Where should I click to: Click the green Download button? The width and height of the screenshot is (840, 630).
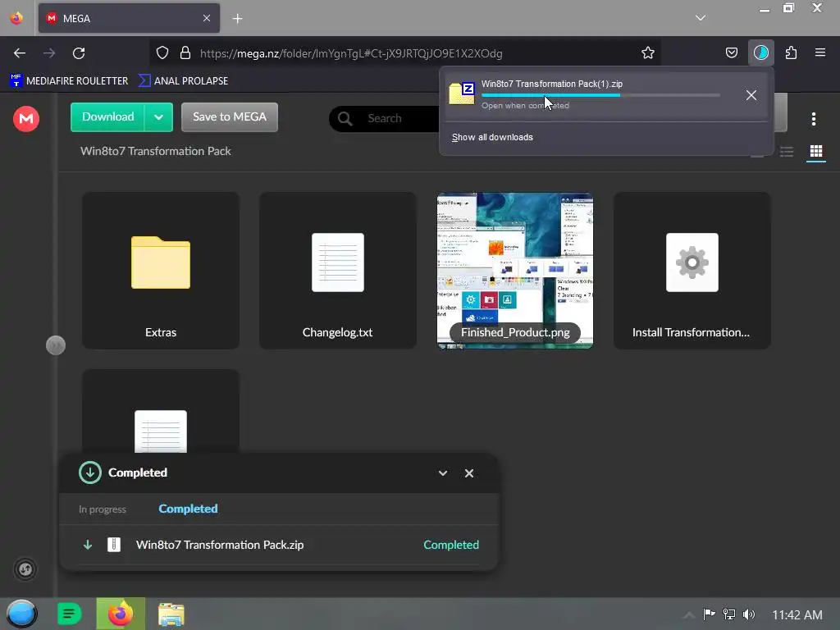tap(107, 116)
